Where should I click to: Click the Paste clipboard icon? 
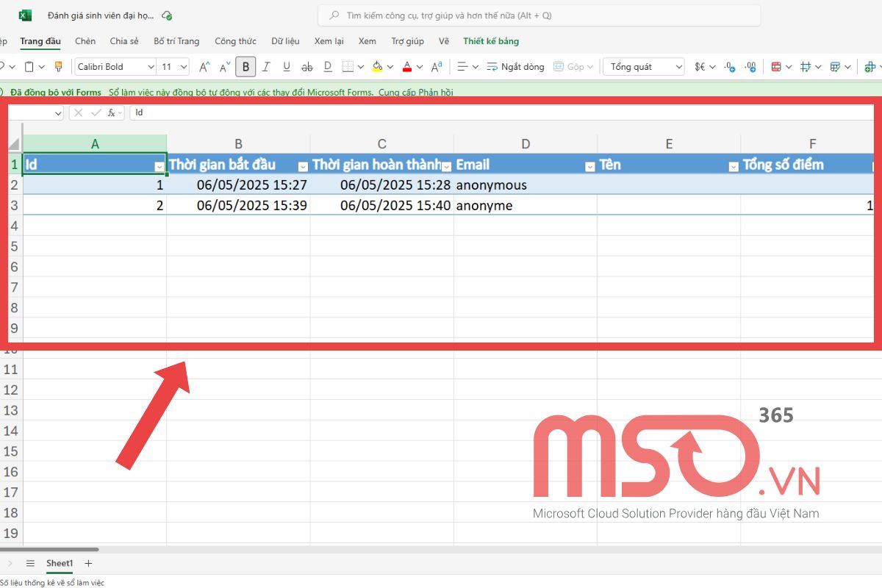[29, 67]
